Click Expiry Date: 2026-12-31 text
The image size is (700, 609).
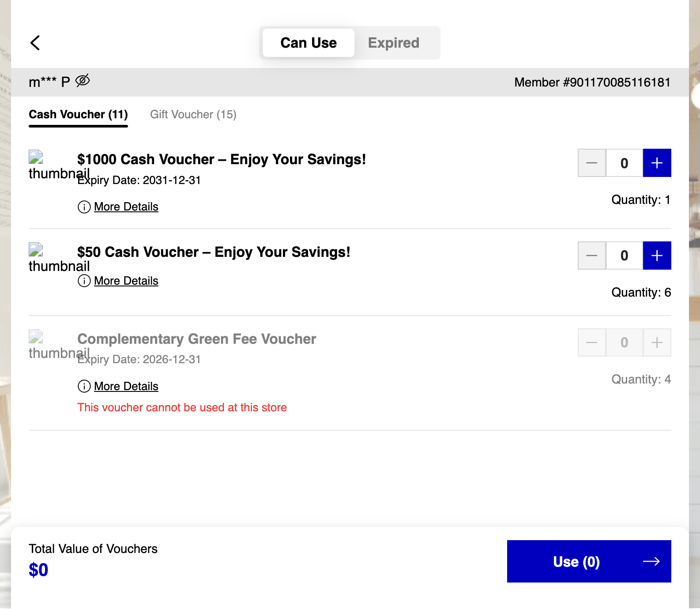pyautogui.click(x=139, y=359)
